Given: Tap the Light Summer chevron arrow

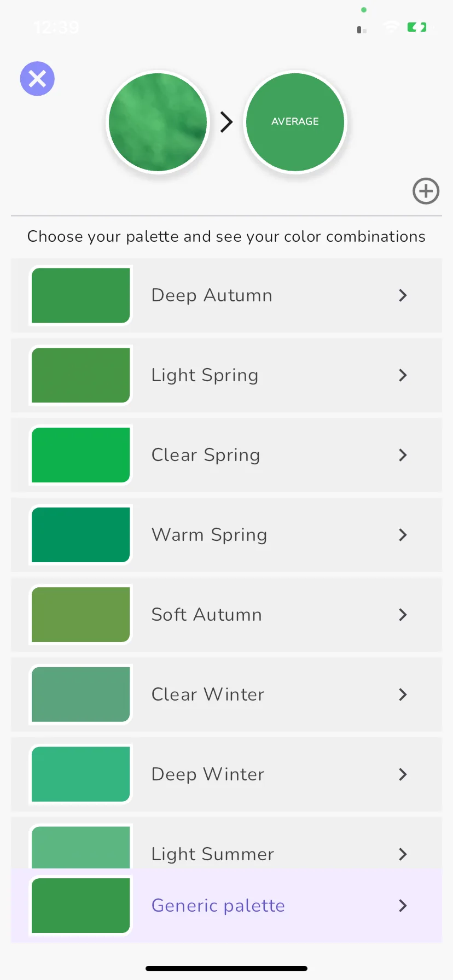Looking at the screenshot, I should tap(403, 854).
